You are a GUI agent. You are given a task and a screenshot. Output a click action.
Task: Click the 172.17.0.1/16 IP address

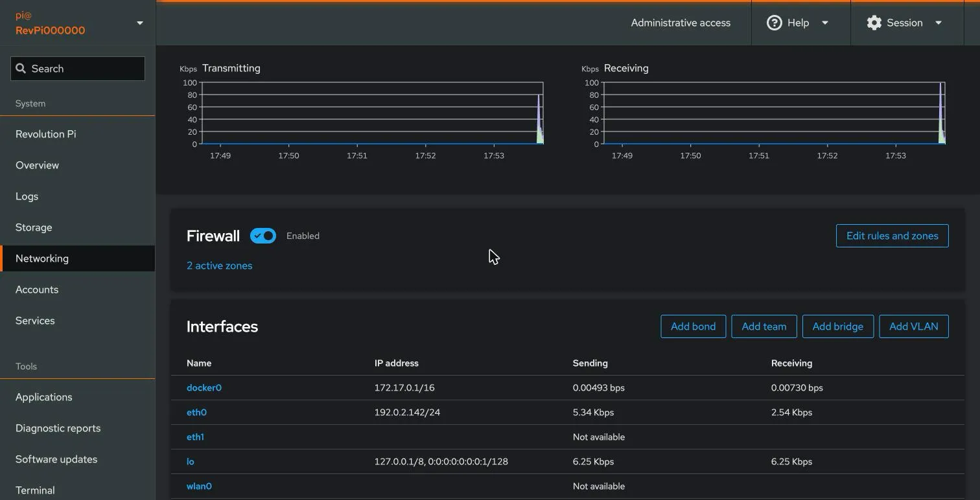pos(404,388)
